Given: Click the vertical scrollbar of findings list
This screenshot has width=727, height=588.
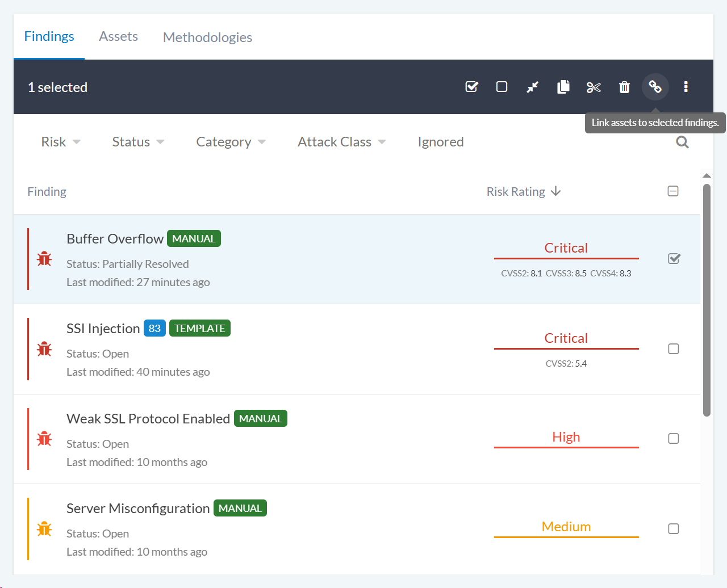Looking at the screenshot, I should 707,300.
